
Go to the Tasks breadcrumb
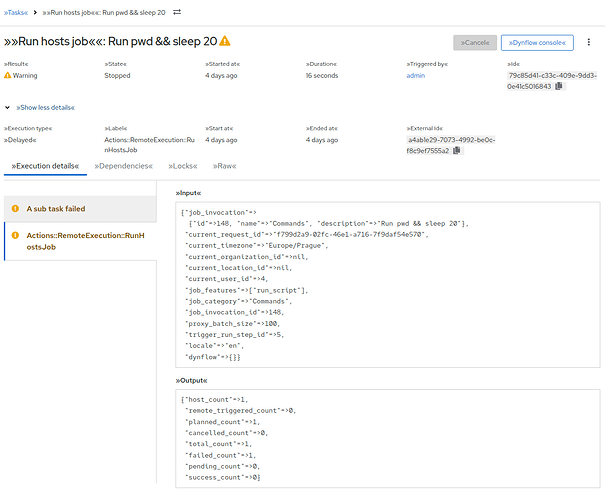[16, 12]
